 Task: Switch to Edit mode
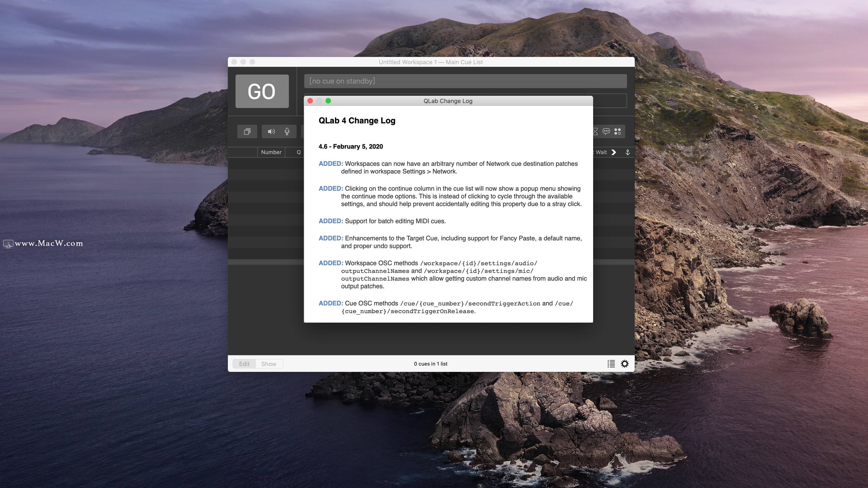tap(244, 364)
